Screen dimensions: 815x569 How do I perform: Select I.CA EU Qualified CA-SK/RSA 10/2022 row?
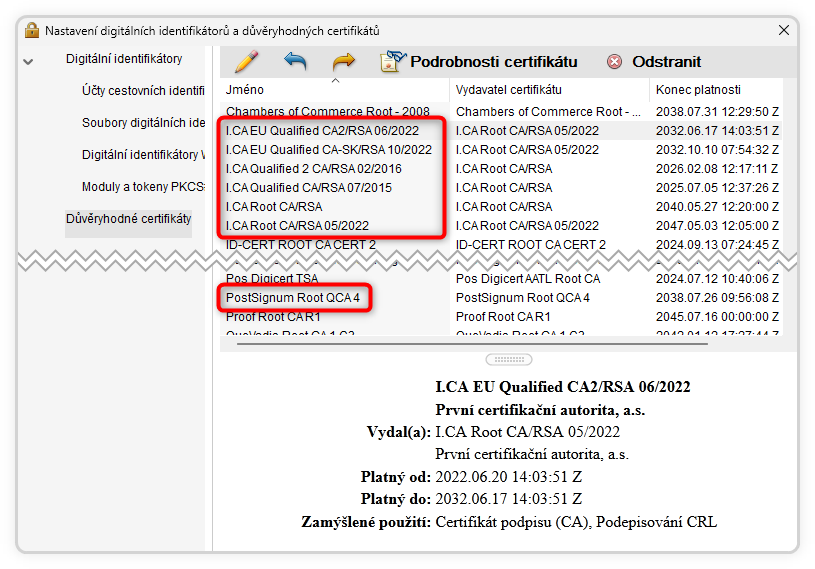tap(502, 150)
